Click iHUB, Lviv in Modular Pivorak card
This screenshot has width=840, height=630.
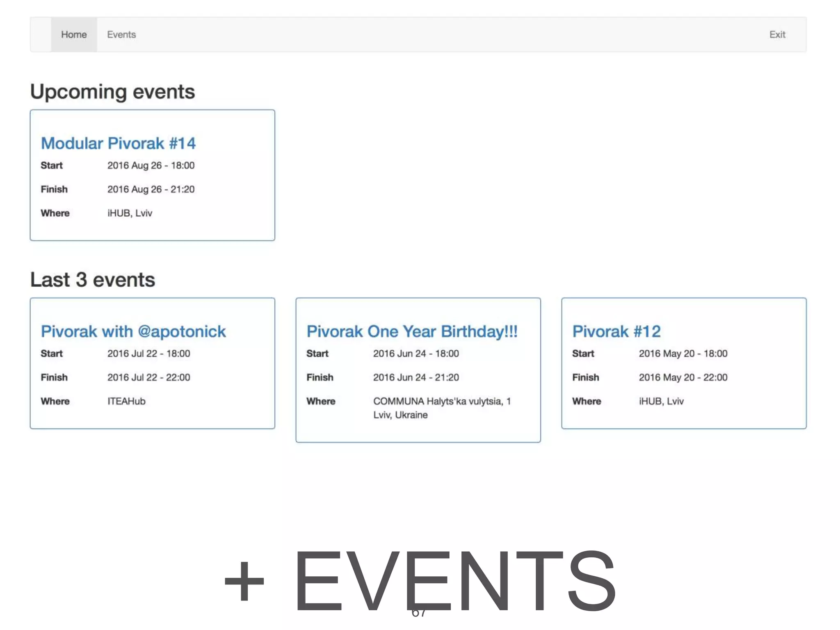[130, 213]
